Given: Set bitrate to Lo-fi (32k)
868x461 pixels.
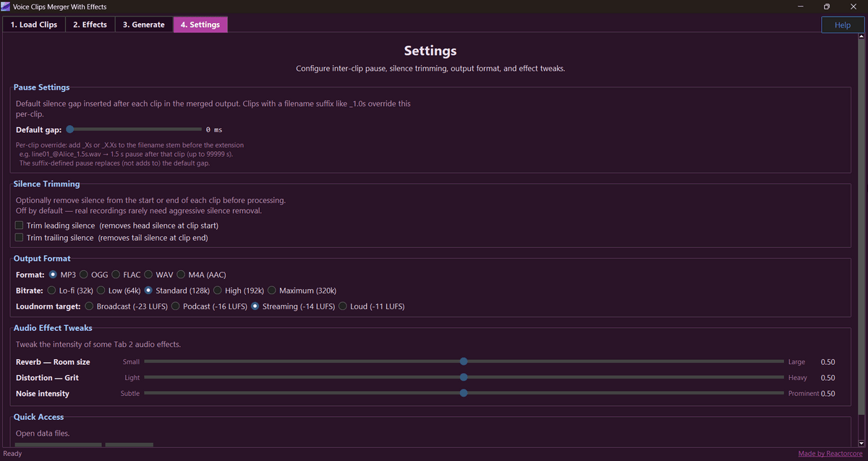Looking at the screenshot, I should coord(51,290).
